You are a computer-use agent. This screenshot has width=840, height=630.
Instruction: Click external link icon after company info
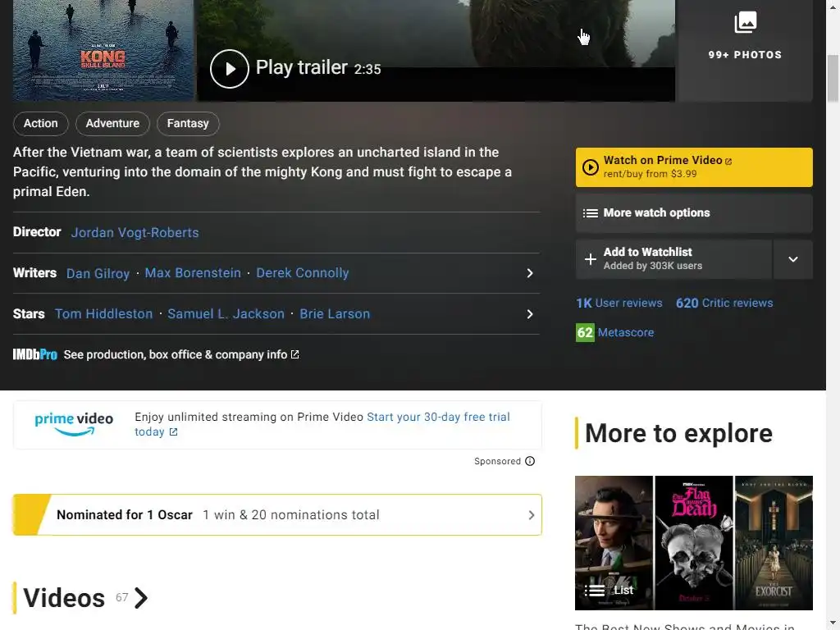294,354
